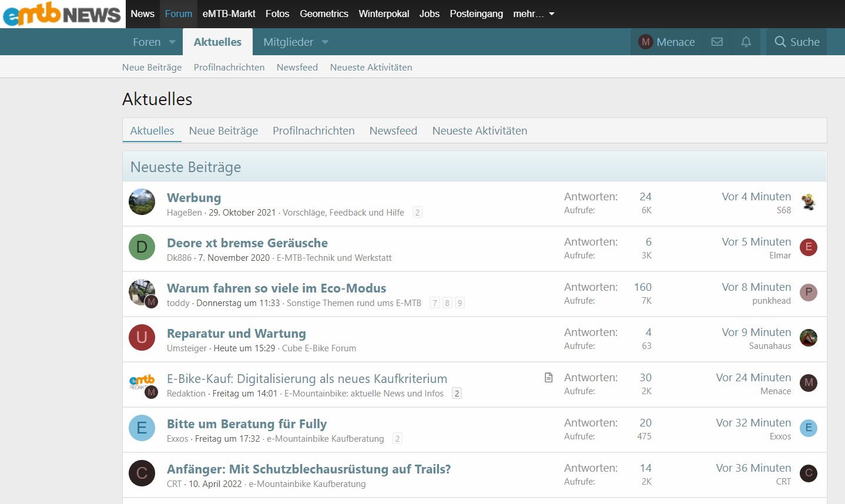The image size is (845, 504).
Task: Select the Newsfeed tab
Action: coord(393,131)
